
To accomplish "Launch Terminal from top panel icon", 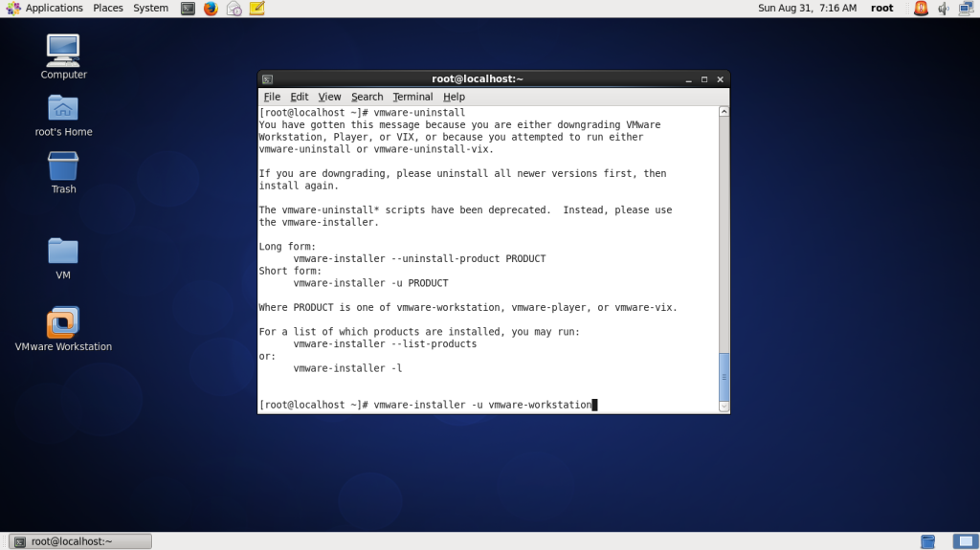I will pos(188,8).
